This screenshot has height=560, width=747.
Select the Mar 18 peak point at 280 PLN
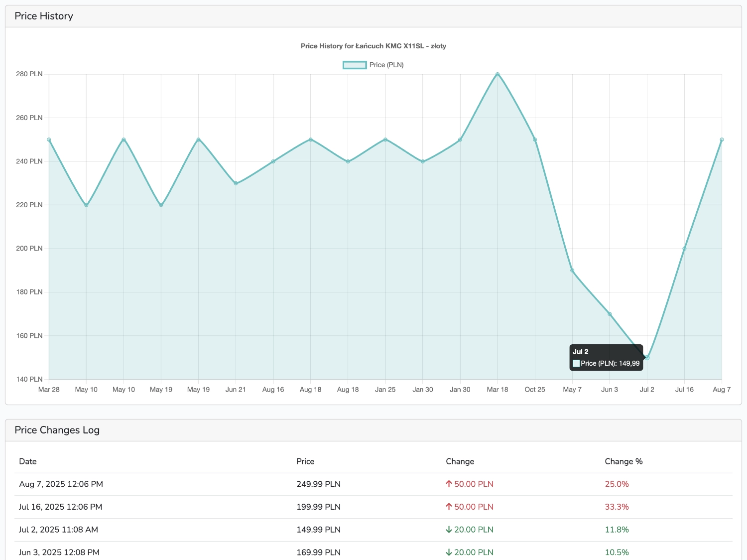click(498, 74)
